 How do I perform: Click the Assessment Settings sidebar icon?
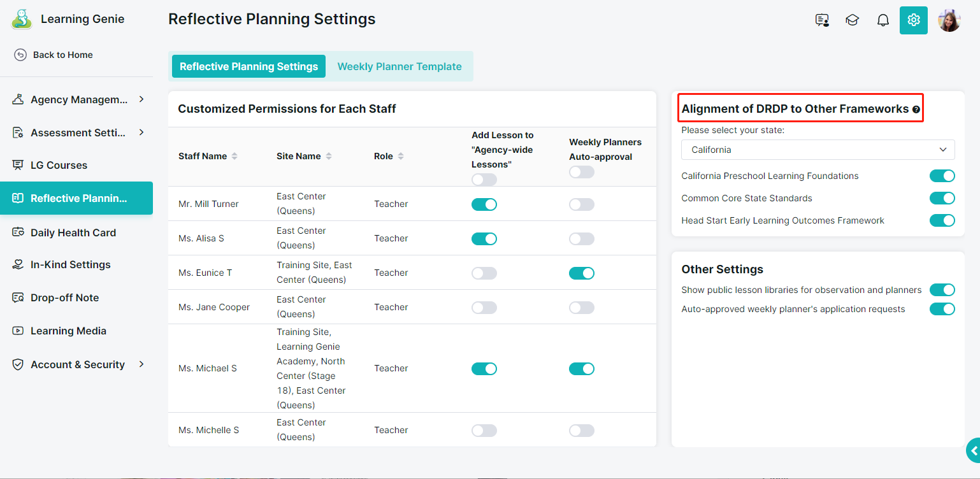18,132
